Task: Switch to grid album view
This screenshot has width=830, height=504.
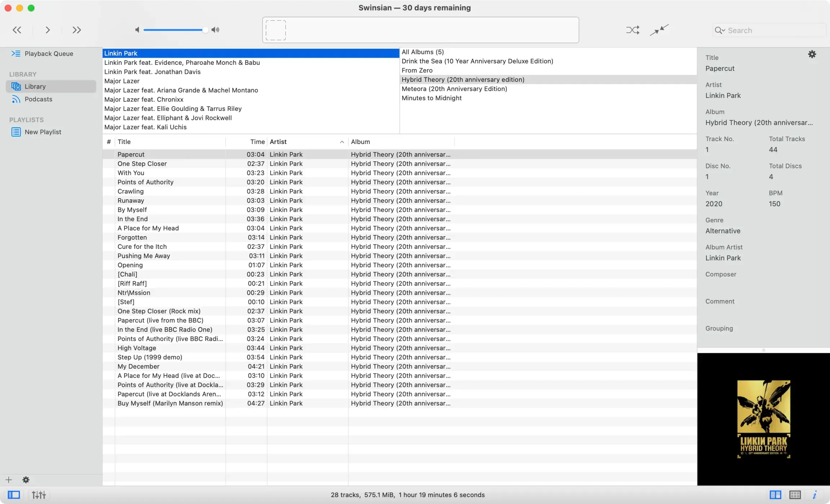Action: point(795,495)
